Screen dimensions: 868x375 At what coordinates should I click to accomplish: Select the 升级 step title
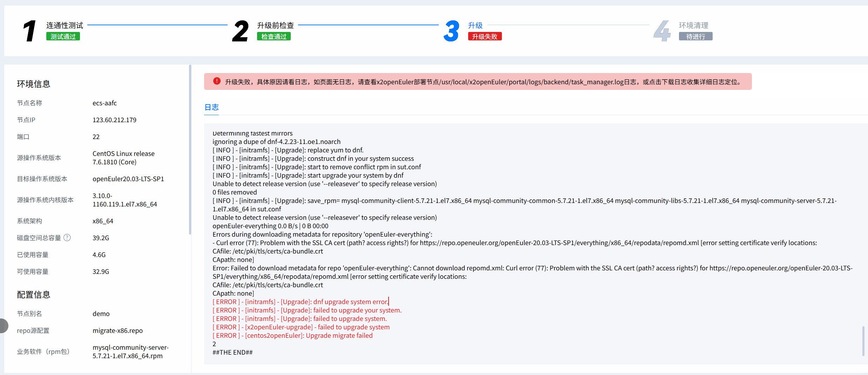(475, 25)
